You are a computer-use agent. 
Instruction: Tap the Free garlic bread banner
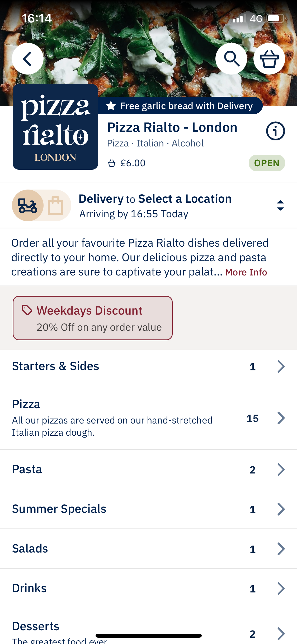[181, 106]
